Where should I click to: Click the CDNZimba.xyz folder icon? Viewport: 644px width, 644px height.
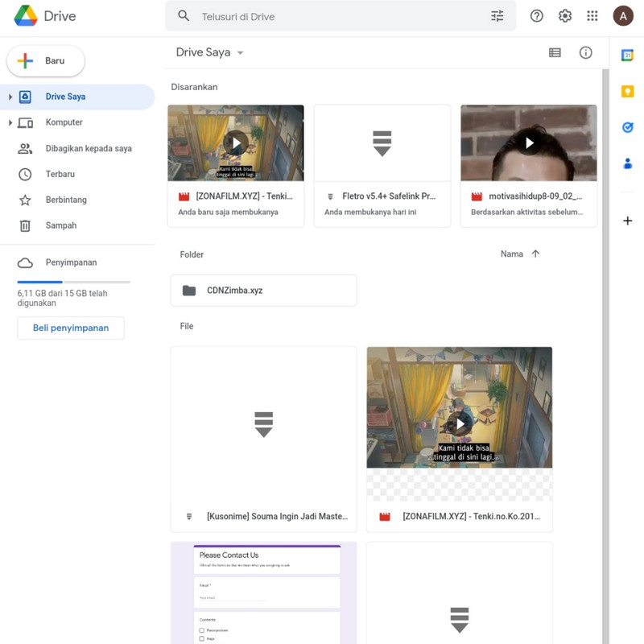coord(189,291)
